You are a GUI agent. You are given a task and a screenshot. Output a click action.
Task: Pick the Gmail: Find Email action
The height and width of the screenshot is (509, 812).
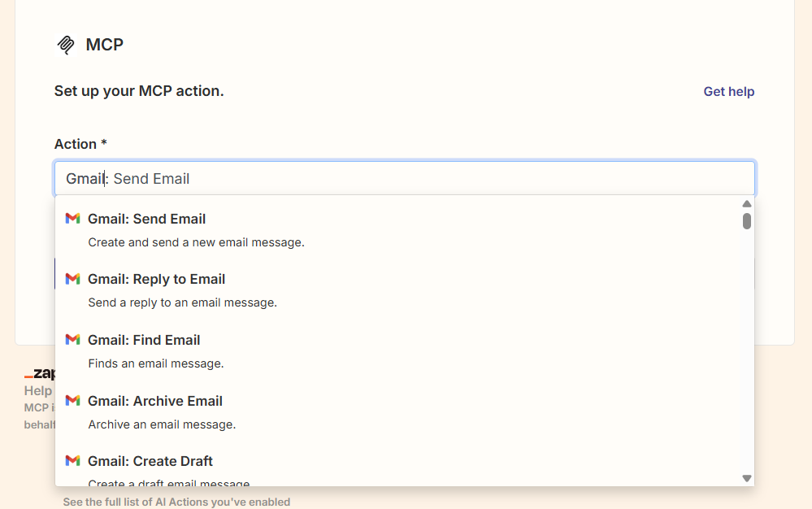point(398,351)
